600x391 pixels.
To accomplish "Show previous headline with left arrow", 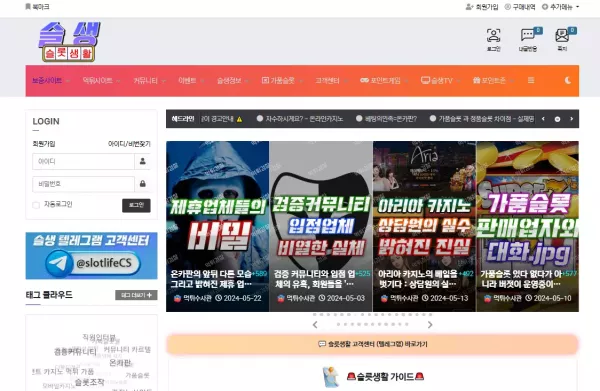I will point(543,119).
